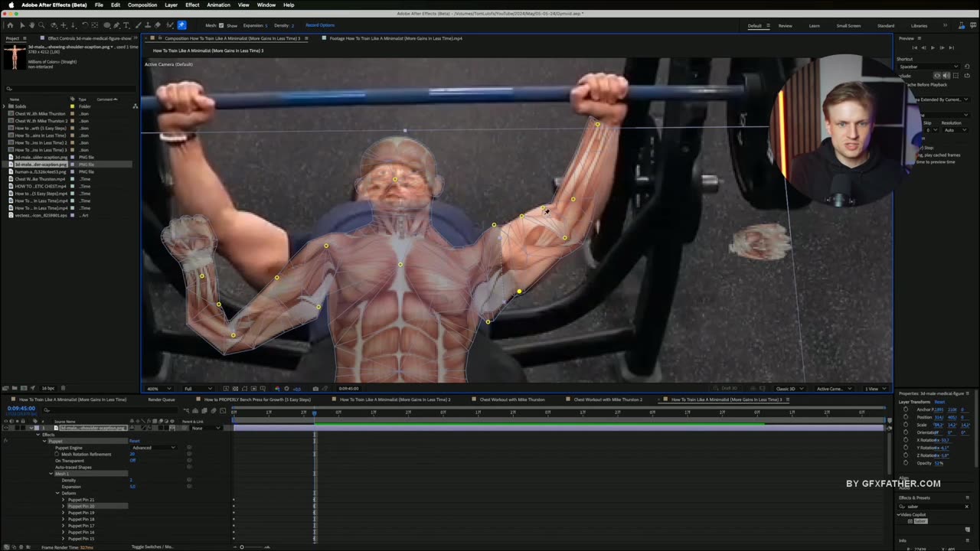Open preview Resolution Auto dropdown
This screenshot has width=980, height=551.
point(955,130)
